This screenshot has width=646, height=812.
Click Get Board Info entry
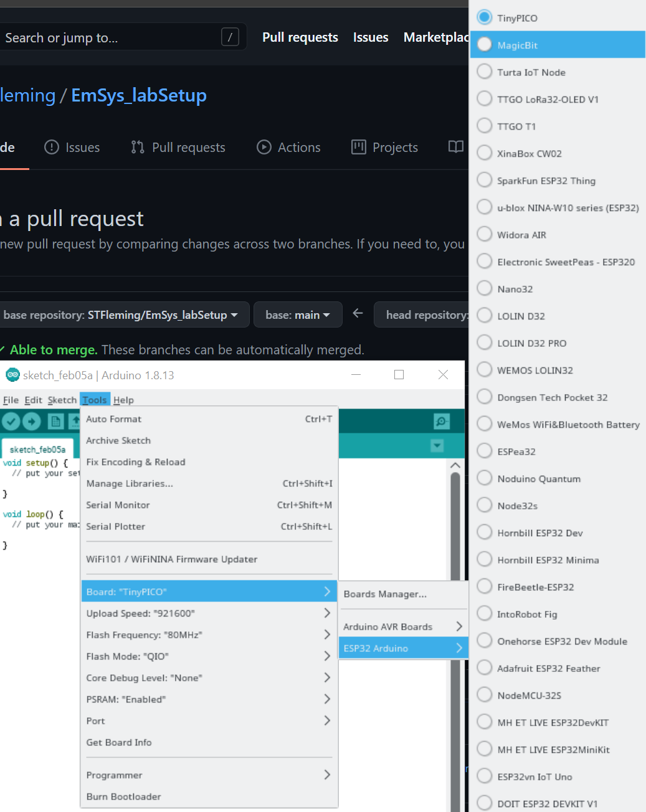209,742
